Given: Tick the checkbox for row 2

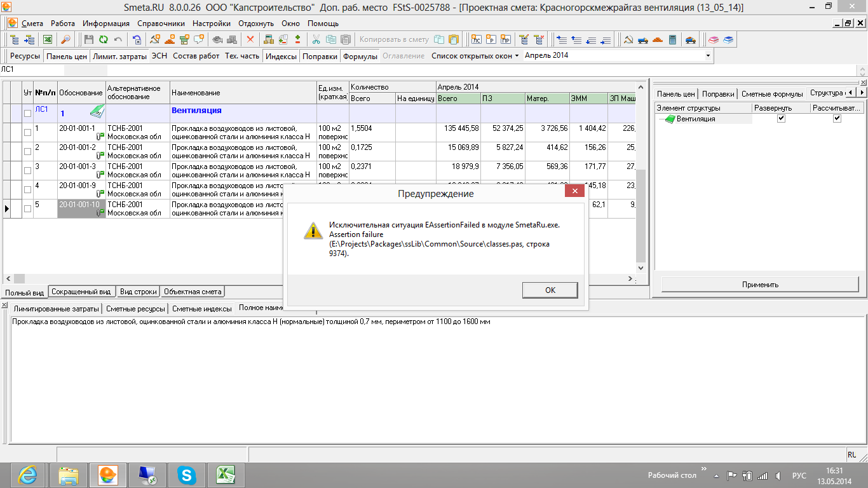Looking at the screenshot, I should pyautogui.click(x=27, y=152).
